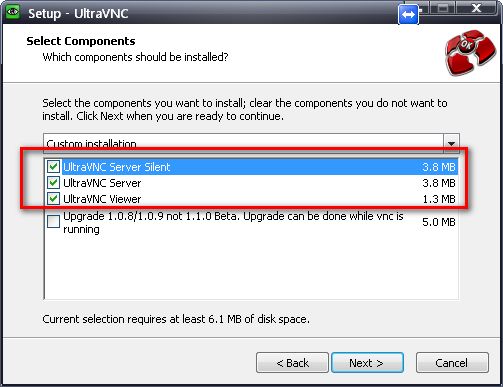Select the UltraVNC Server Silent row
Viewport: 503px width, 387px height.
pyautogui.click(x=251, y=167)
